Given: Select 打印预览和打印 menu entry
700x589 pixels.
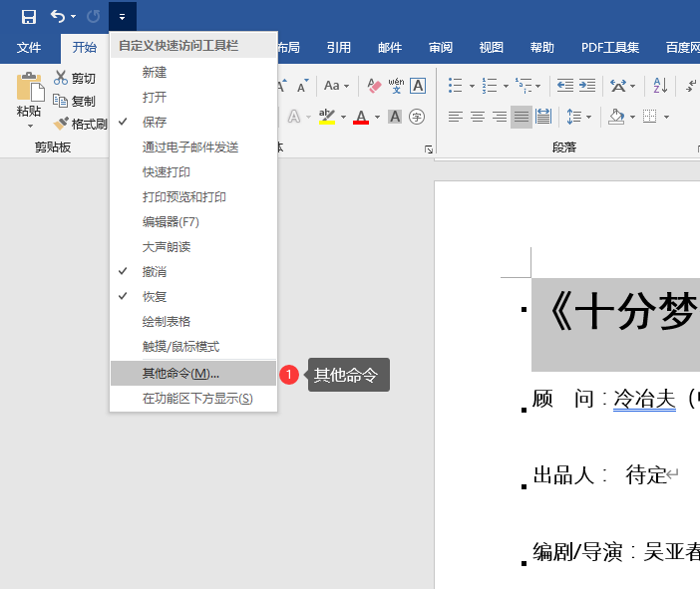Looking at the screenshot, I should (x=193, y=196).
